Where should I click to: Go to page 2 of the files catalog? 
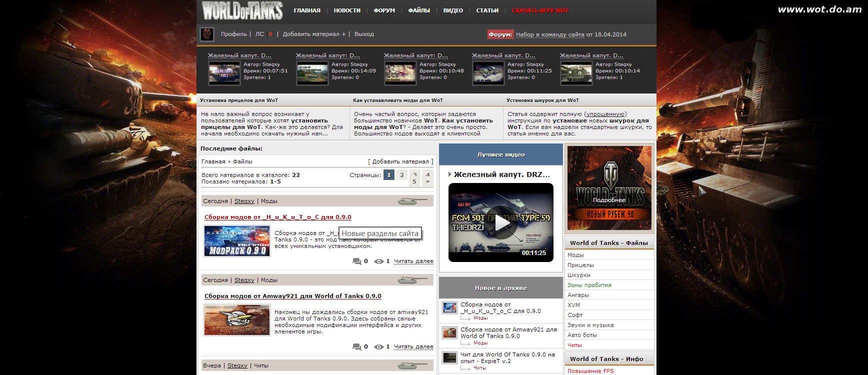(x=402, y=175)
